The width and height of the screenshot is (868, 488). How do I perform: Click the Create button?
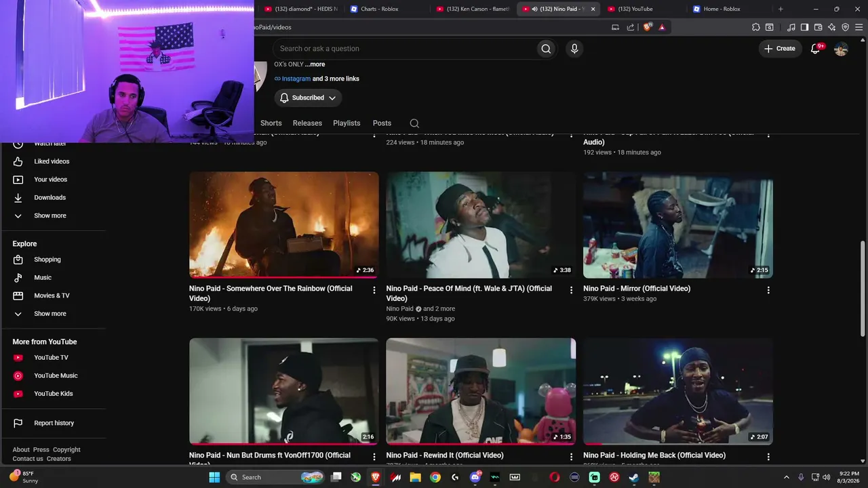tap(780, 49)
